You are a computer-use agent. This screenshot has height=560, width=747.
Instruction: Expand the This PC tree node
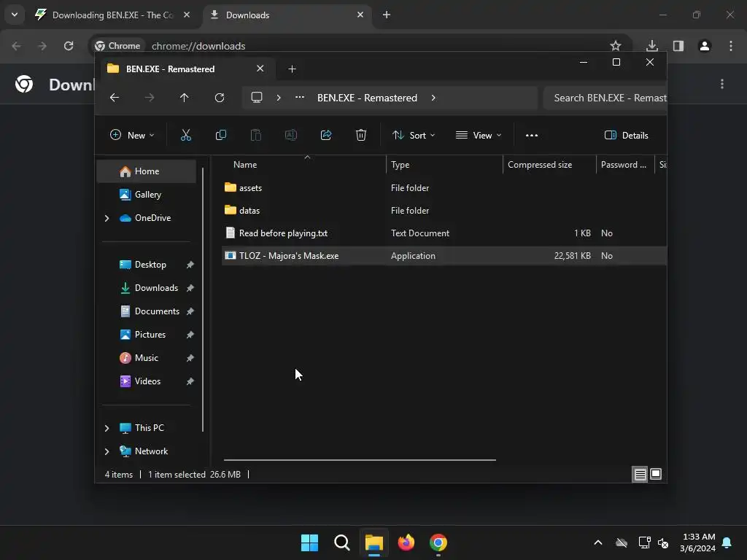pyautogui.click(x=107, y=428)
